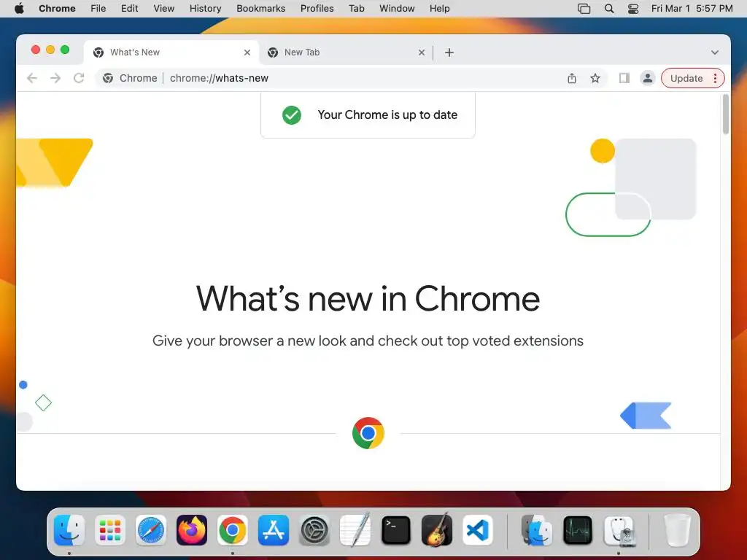The width and height of the screenshot is (747, 560).
Task: Open App Store from the Dock
Action: tap(274, 530)
